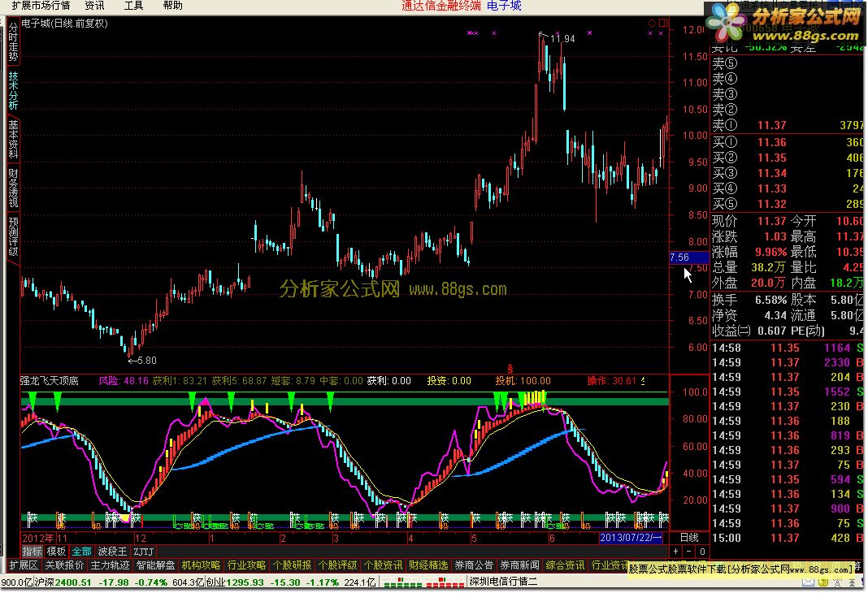The width and height of the screenshot is (868, 593).
Task: Click the minus zoom button beside 日线
Action: click(x=688, y=552)
